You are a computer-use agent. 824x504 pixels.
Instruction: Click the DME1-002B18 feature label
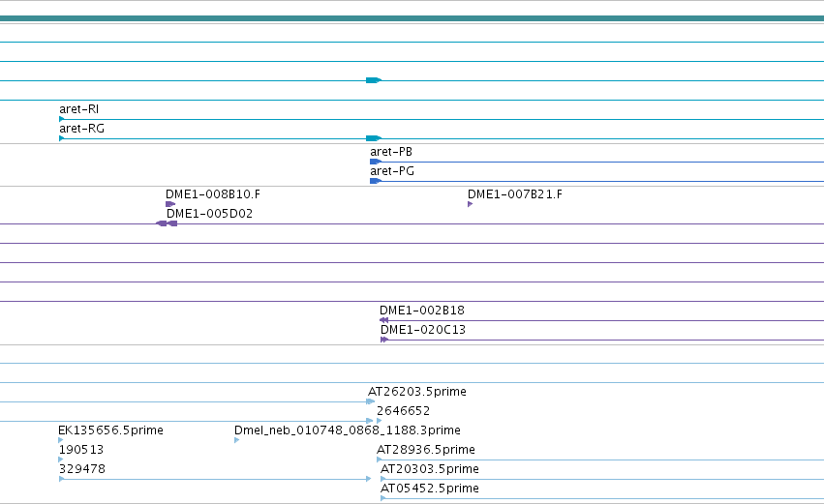(x=422, y=311)
